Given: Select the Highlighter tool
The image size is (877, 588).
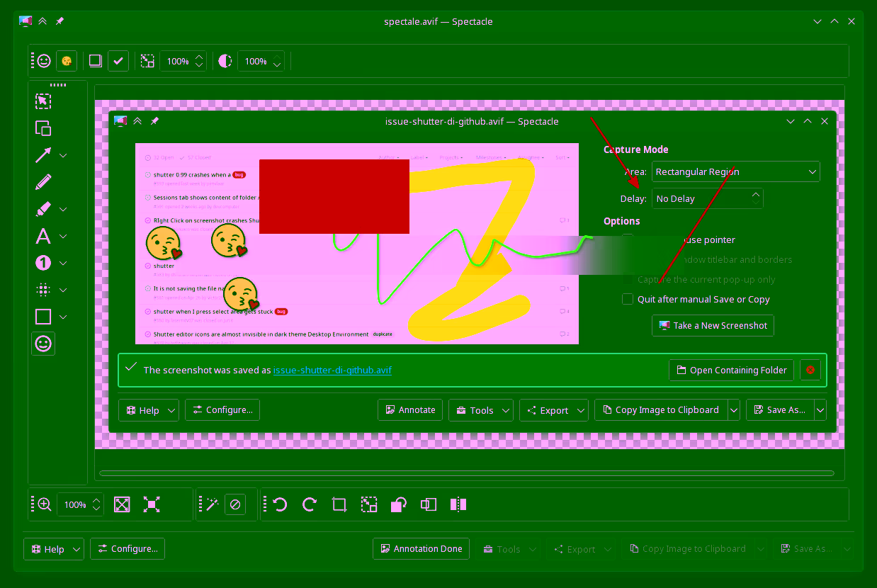Looking at the screenshot, I should pyautogui.click(x=43, y=209).
